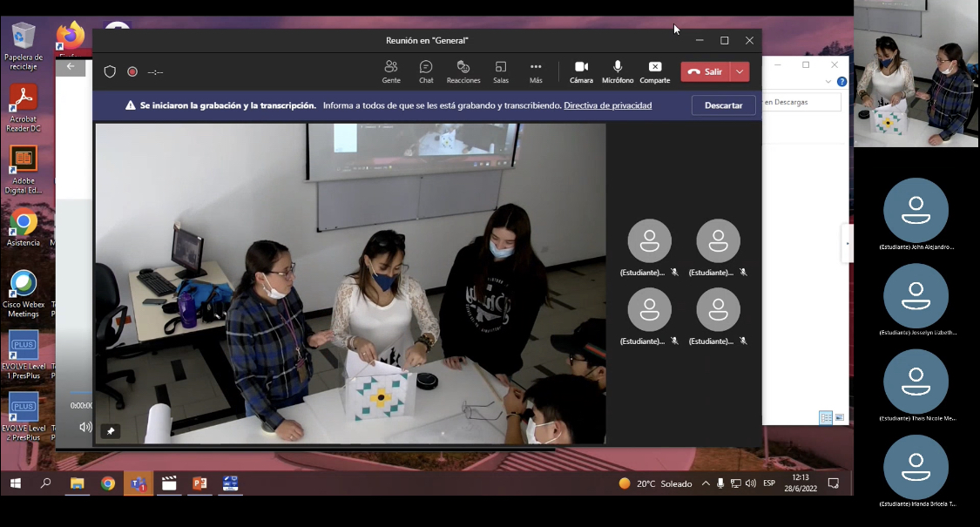The width and height of the screenshot is (980, 527).
Task: Expand hidden system tray icons chevron
Action: tap(705, 483)
